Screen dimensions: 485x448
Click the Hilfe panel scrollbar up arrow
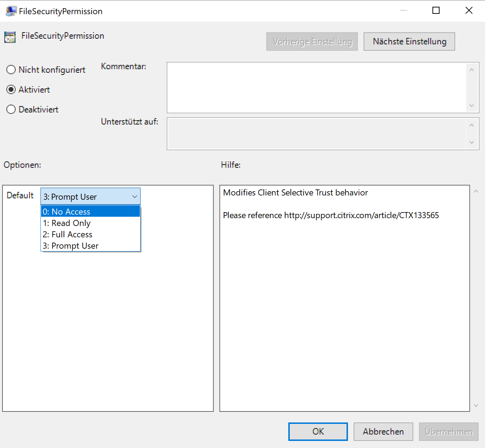476,190
